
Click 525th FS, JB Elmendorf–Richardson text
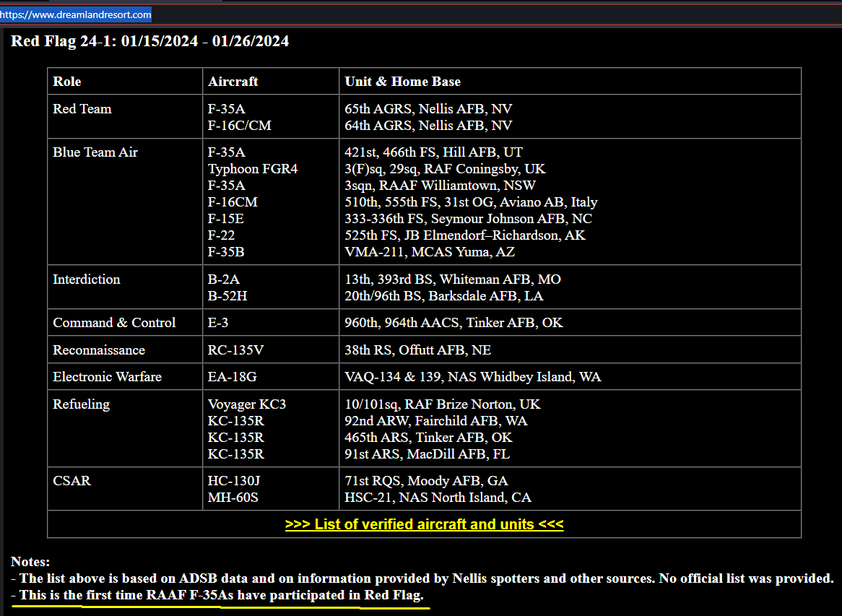(x=465, y=235)
